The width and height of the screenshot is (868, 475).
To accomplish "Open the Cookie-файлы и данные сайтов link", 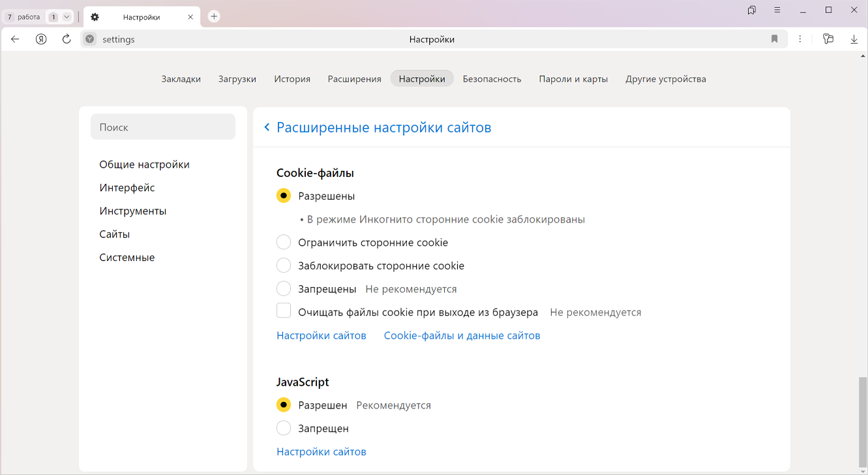I will [462, 335].
